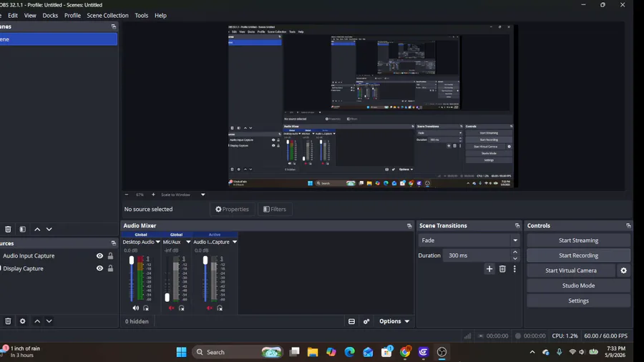Mute the Desktop Audio speaker icon
Screen dimensions: 644x362
(x=135, y=308)
